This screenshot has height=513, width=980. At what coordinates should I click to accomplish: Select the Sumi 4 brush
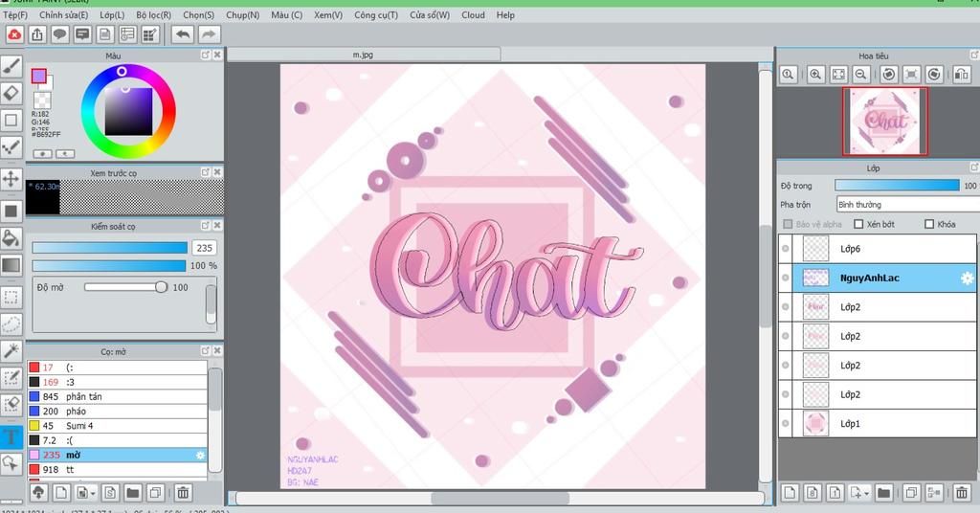point(117,426)
